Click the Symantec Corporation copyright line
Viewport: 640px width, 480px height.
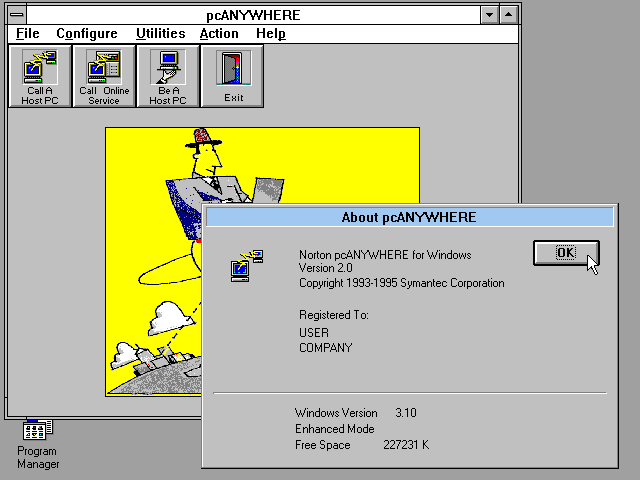[402, 283]
